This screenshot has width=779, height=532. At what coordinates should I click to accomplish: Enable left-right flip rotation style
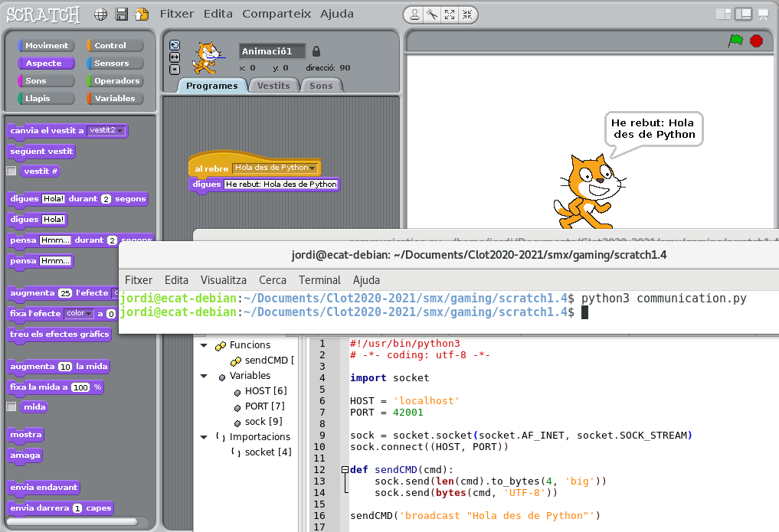pos(175,57)
